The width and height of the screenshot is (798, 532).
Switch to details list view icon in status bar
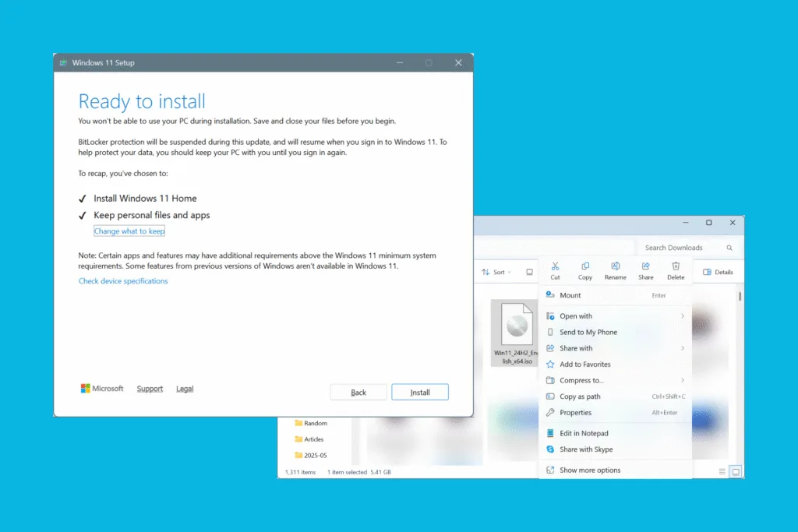pyautogui.click(x=722, y=471)
